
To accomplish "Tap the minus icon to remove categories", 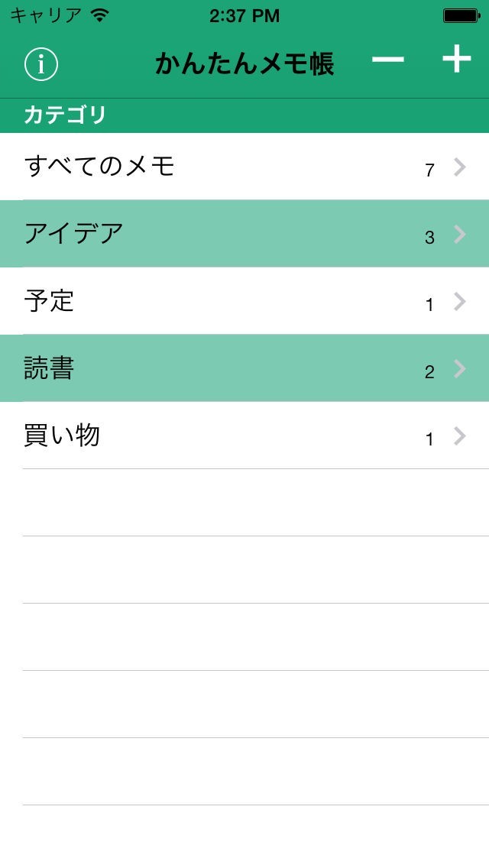I will point(388,60).
